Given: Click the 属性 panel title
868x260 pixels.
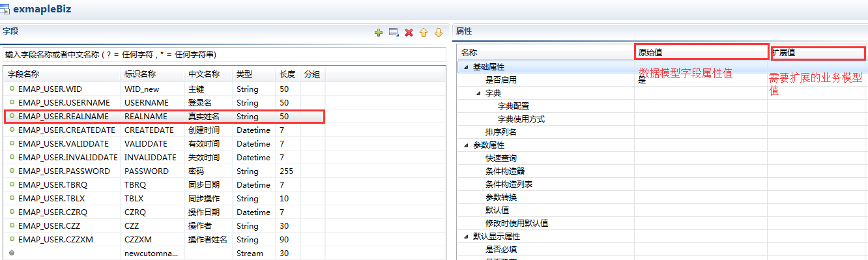Looking at the screenshot, I should pos(464,31).
